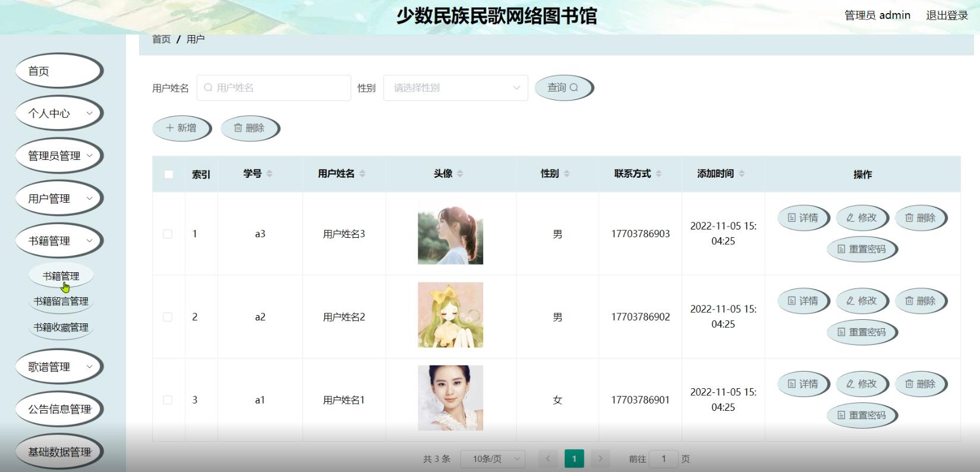Click 删除 for user a2

[x=921, y=301]
